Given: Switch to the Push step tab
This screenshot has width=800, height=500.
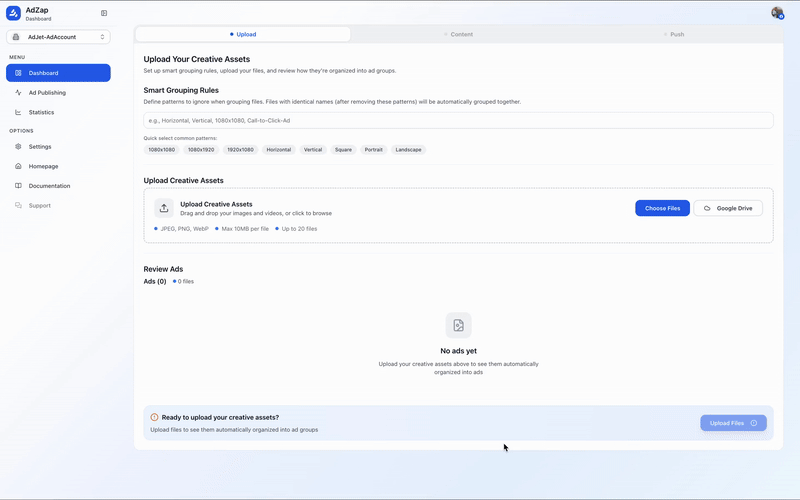Looking at the screenshot, I should [673, 34].
